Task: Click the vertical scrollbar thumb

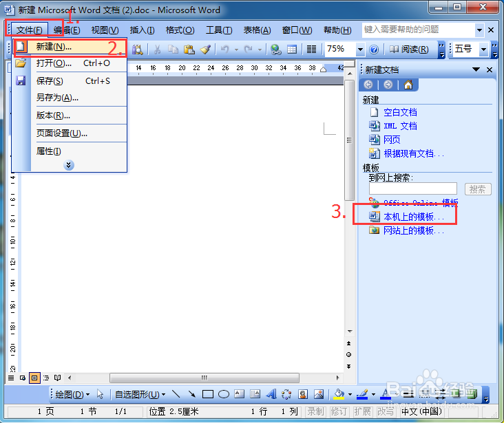Action: pyautogui.click(x=349, y=140)
